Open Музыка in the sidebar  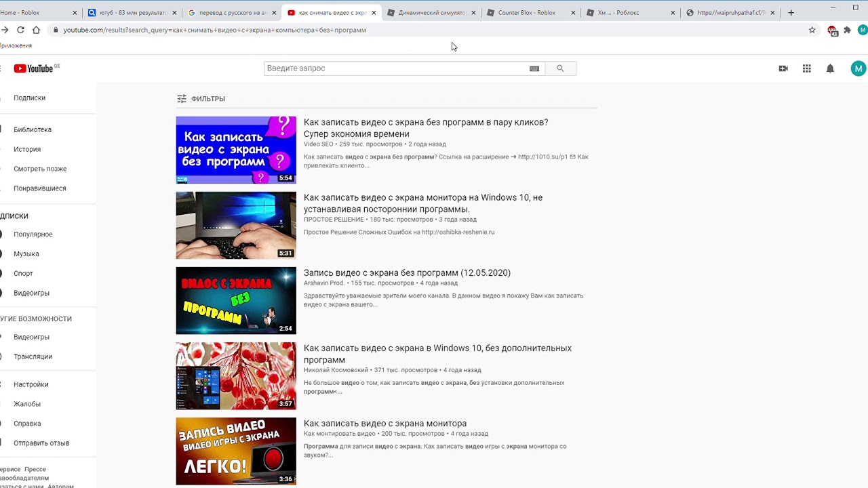coord(26,254)
